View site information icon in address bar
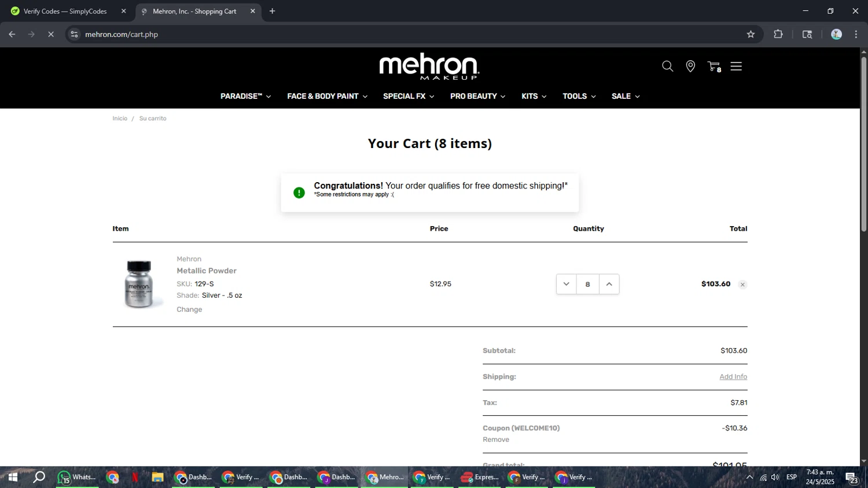Image resolution: width=868 pixels, height=488 pixels. (x=74, y=34)
